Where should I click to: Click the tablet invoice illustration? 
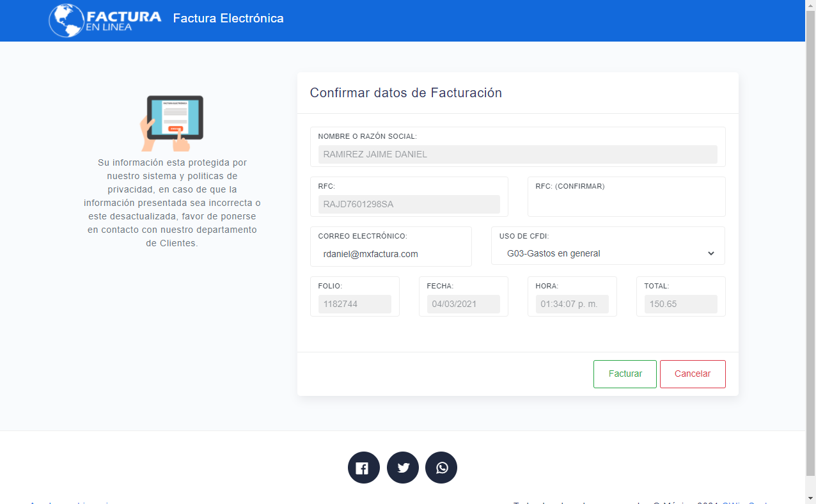pos(171,123)
